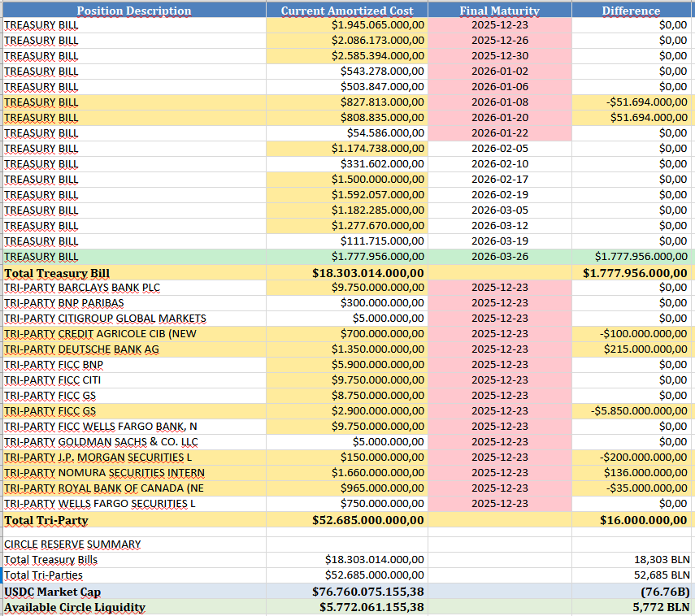Click the $331.602.000,00 cell
The width and height of the screenshot is (695, 616).
click(346, 164)
